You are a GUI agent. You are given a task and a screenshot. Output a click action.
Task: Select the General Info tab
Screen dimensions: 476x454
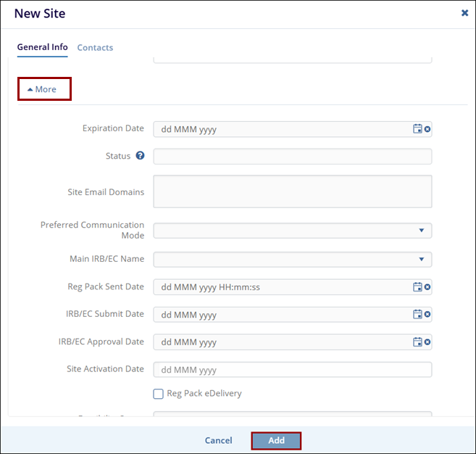(42, 47)
